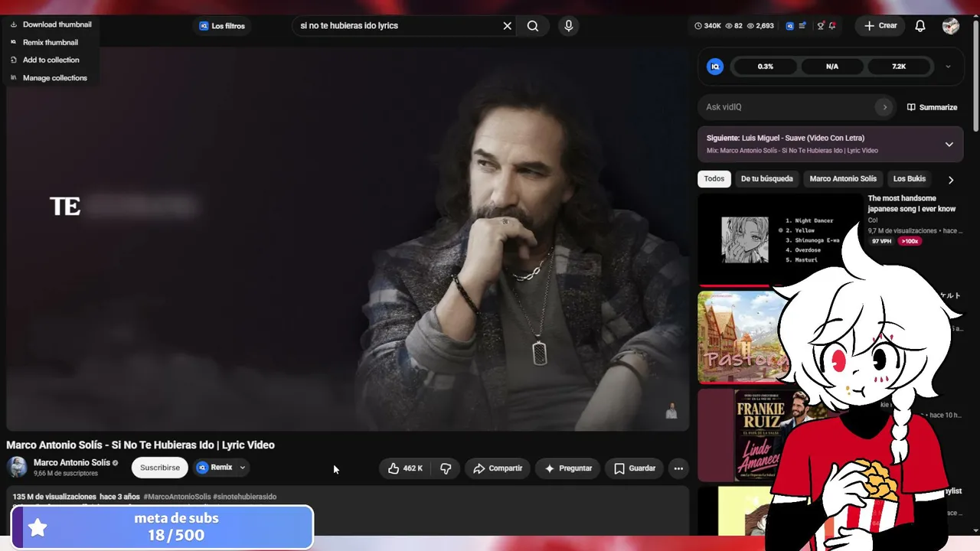
Task: Choose Add to collection option
Action: pos(45,60)
